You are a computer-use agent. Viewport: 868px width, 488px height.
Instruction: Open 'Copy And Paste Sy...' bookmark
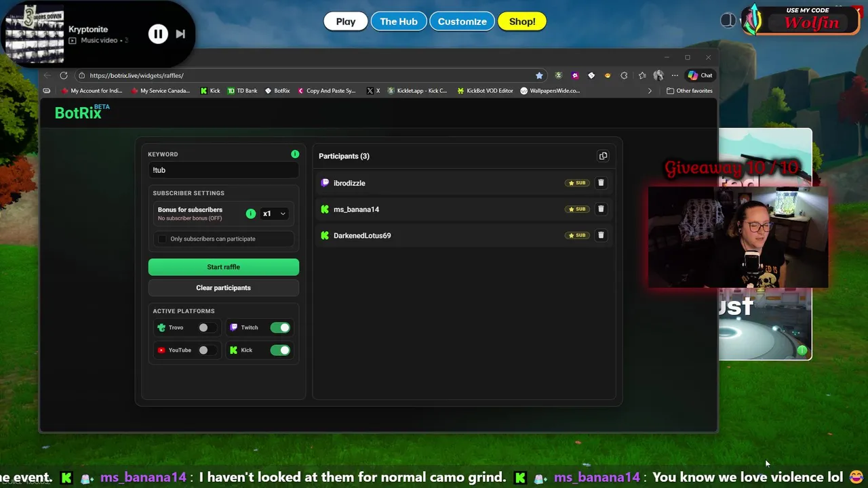click(326, 91)
